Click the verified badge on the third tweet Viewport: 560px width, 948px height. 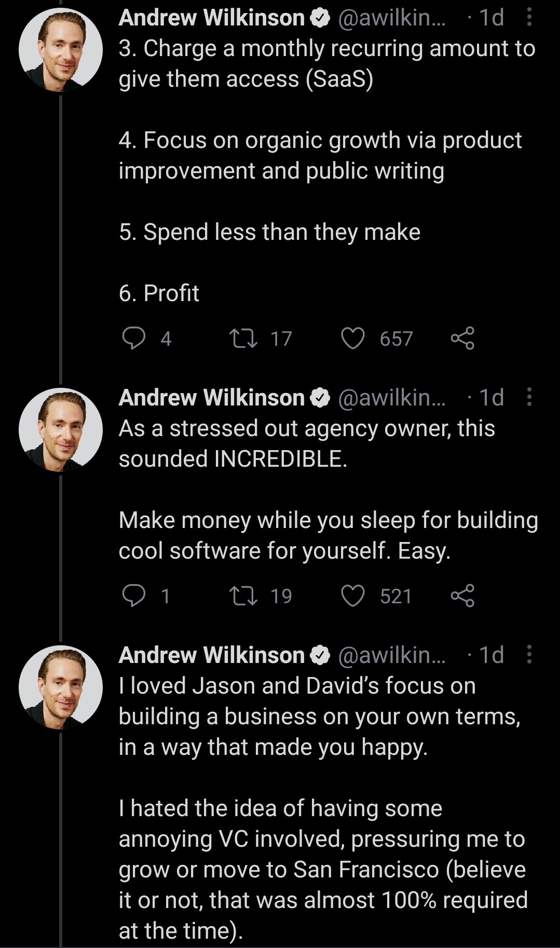click(x=320, y=655)
